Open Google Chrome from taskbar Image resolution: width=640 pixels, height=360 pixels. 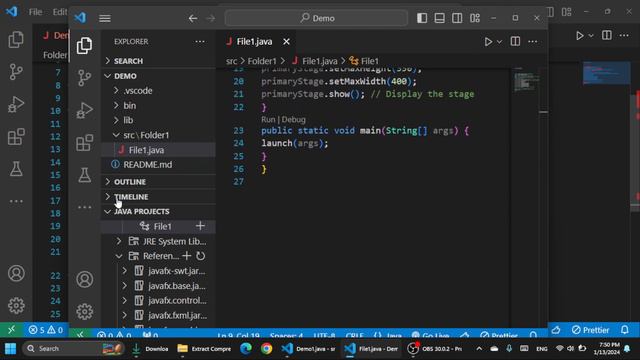[267, 349]
